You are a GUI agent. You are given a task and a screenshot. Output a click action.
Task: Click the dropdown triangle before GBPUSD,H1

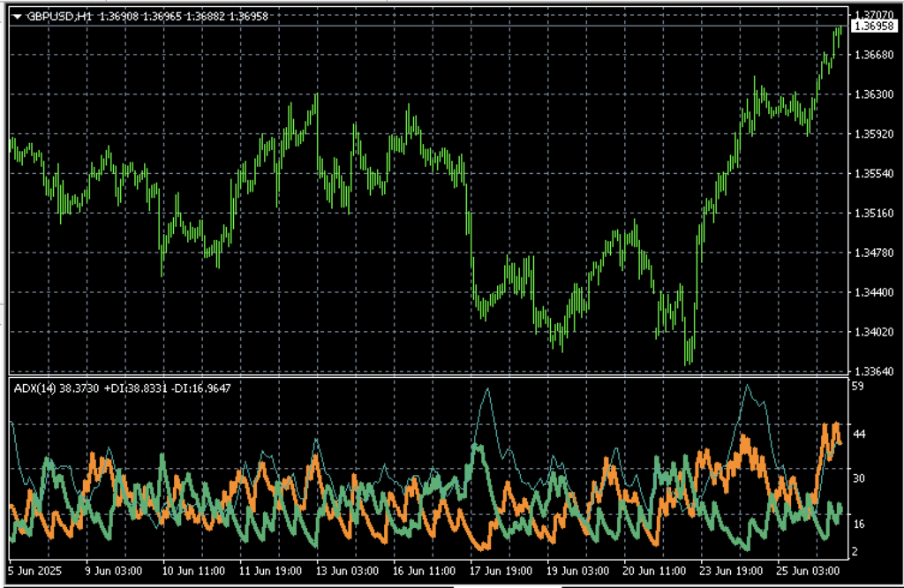point(17,16)
